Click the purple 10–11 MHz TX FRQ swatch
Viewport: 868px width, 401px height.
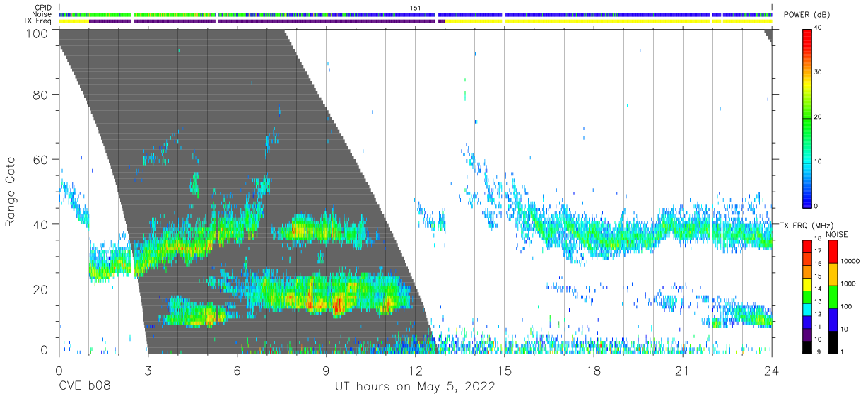pyautogui.click(x=807, y=333)
